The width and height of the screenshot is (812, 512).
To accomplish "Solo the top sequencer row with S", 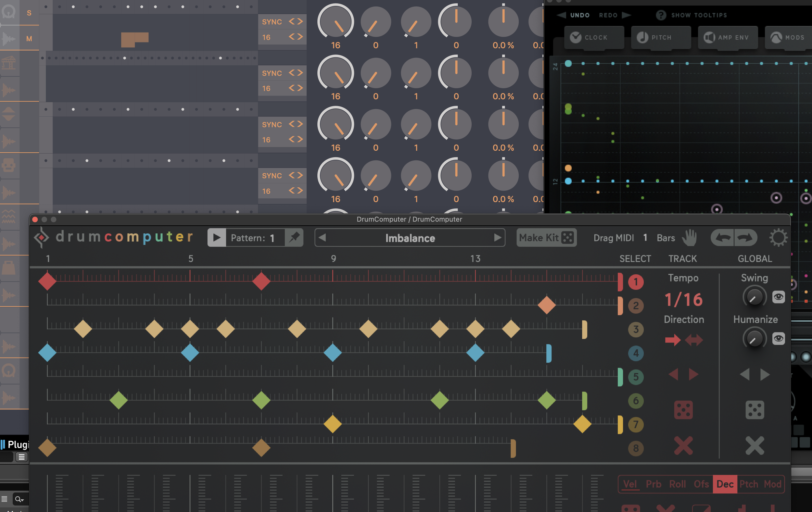I will click(x=29, y=13).
